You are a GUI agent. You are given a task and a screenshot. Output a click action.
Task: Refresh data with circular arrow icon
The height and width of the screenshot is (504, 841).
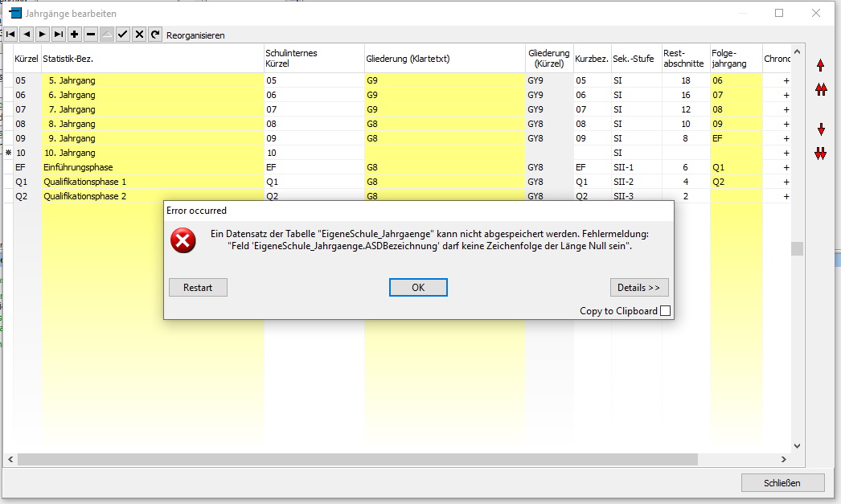pyautogui.click(x=155, y=35)
